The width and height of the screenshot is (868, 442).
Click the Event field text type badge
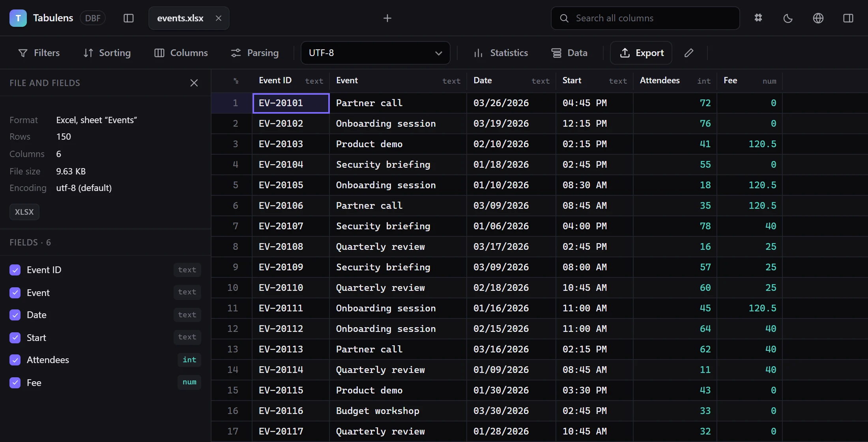pyautogui.click(x=187, y=292)
